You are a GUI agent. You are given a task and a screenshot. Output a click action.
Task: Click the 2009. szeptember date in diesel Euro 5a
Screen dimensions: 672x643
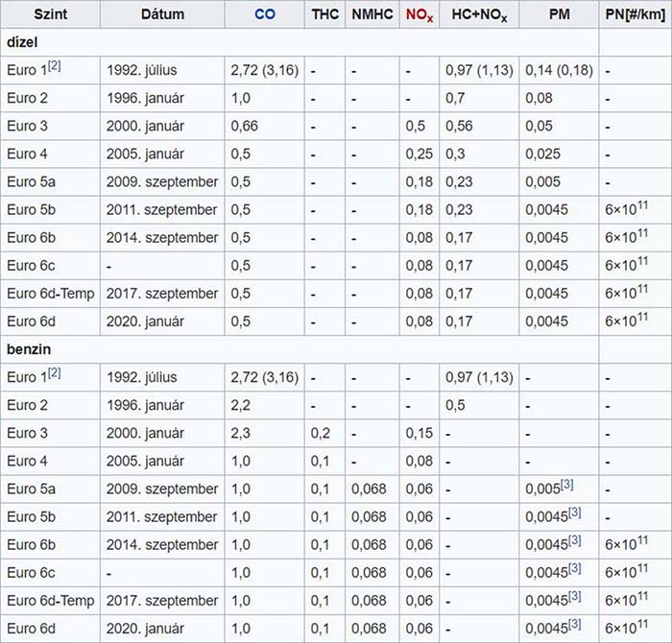coord(162,181)
